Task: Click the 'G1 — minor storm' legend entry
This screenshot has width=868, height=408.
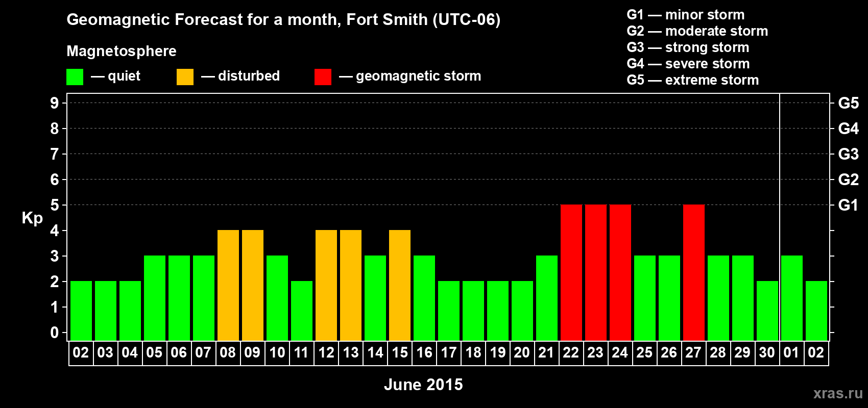Action: point(686,15)
